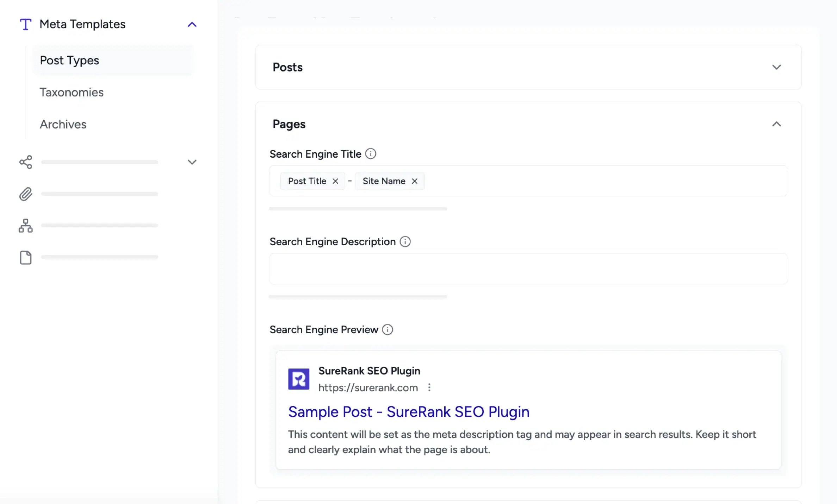Click the Sample Post preview title link
This screenshot has width=837, height=504.
[409, 412]
